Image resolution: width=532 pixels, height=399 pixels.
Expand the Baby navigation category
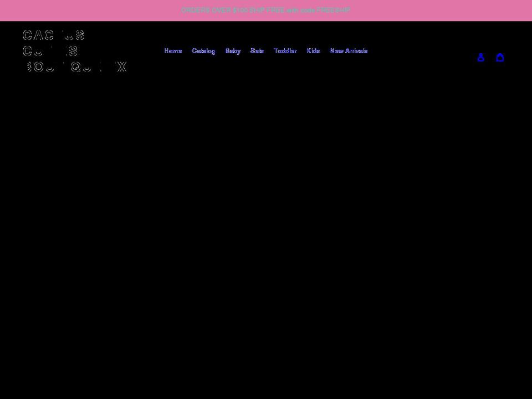tap(233, 50)
